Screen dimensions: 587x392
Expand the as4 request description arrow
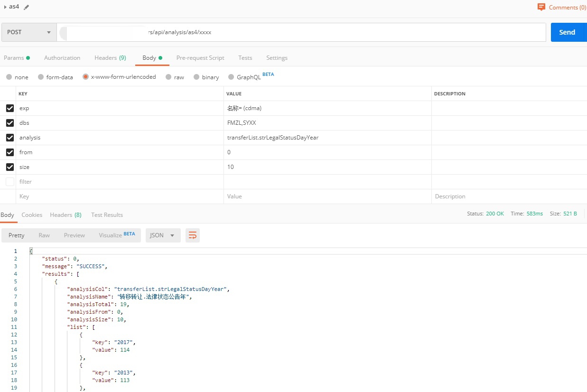pos(5,7)
